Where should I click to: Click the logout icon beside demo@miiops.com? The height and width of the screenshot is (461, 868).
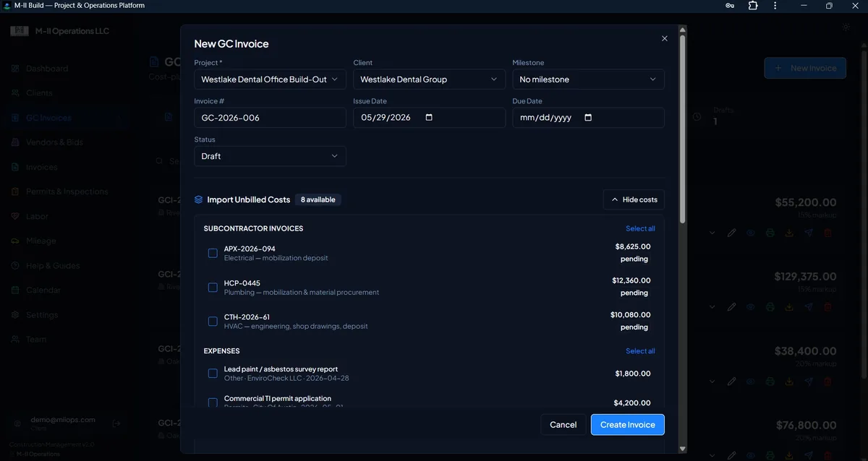click(x=116, y=423)
